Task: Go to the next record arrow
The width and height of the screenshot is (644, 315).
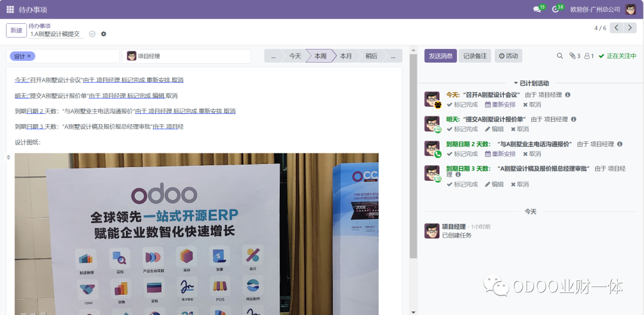Action: coord(630,28)
